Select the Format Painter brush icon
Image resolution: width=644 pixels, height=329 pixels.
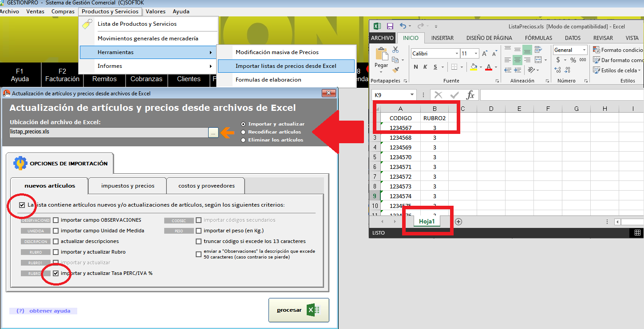tap(395, 70)
